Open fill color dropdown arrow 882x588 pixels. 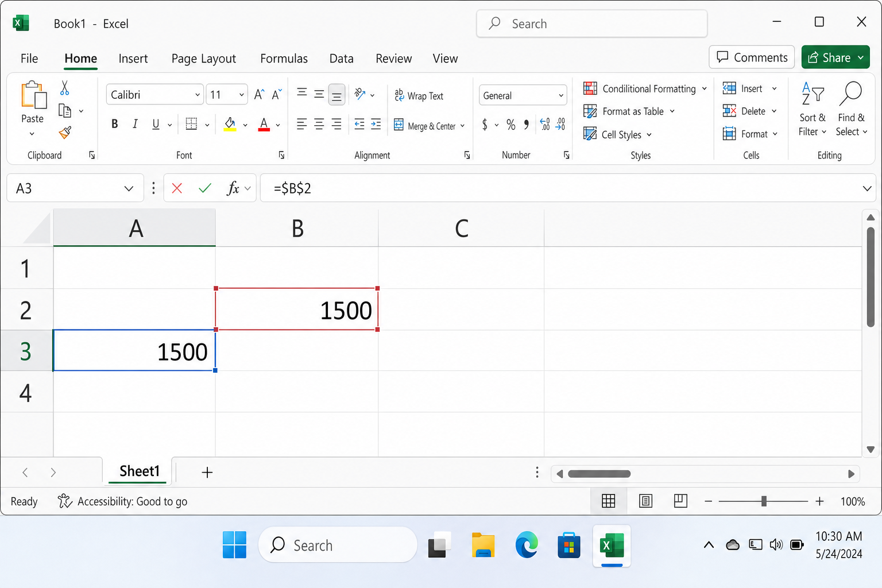tap(245, 125)
